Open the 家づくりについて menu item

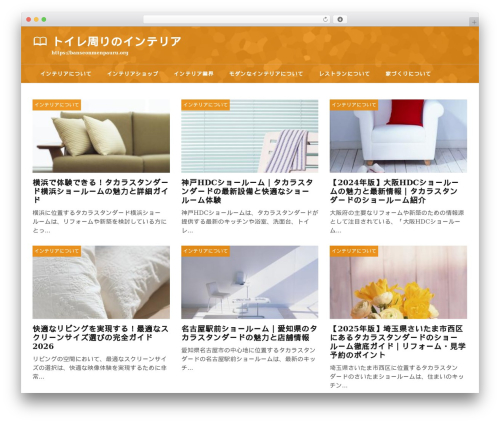408,74
